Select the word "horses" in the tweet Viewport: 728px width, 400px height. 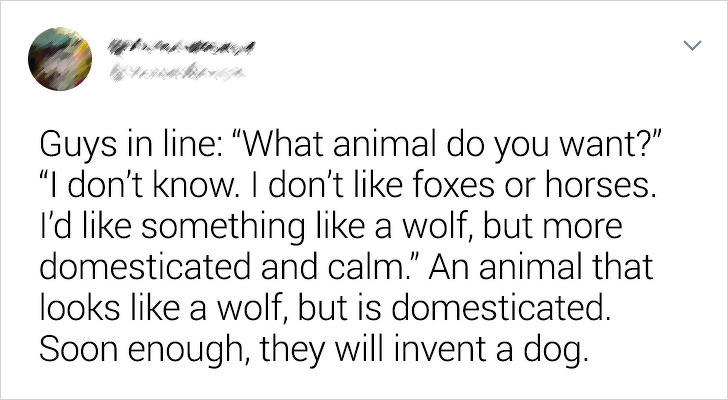tap(601, 186)
